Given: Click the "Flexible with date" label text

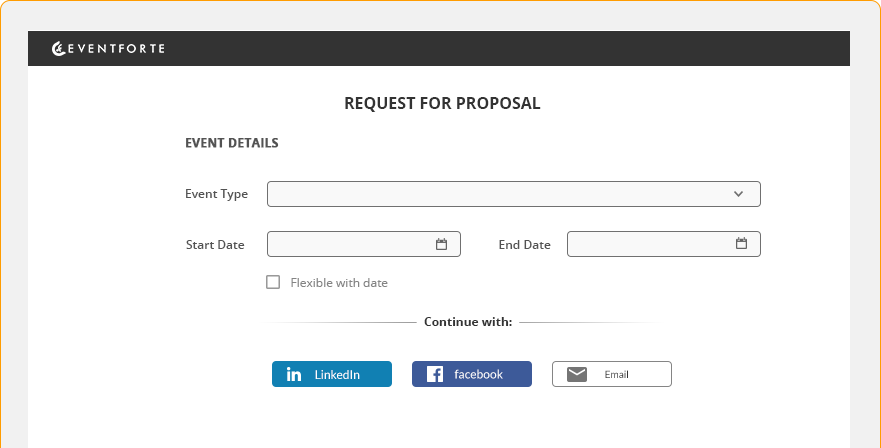Looking at the screenshot, I should click(x=339, y=283).
